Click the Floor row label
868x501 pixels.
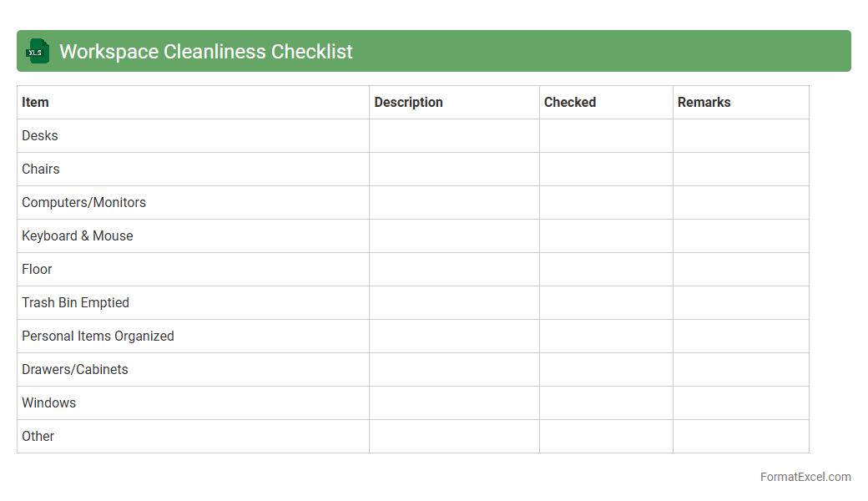38,270
